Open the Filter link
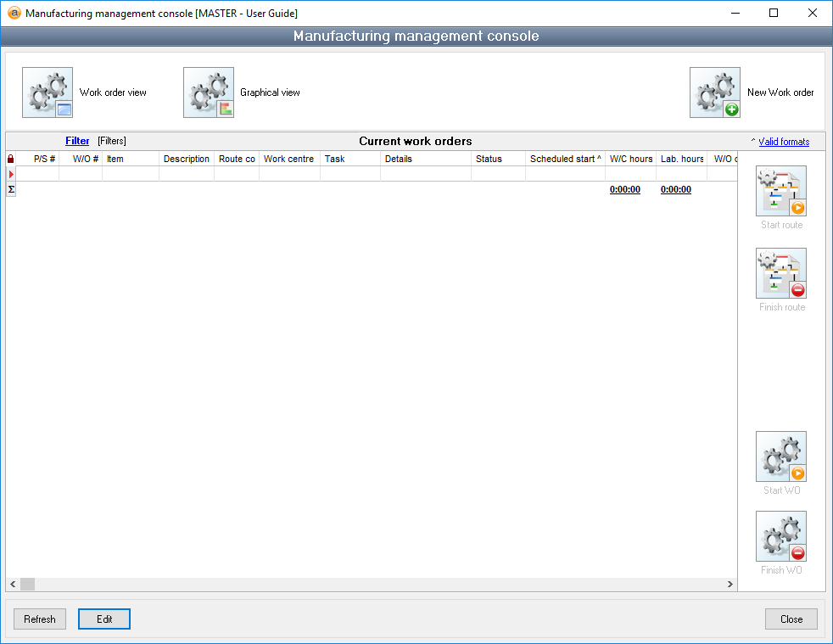The height and width of the screenshot is (644, 833). [x=77, y=141]
